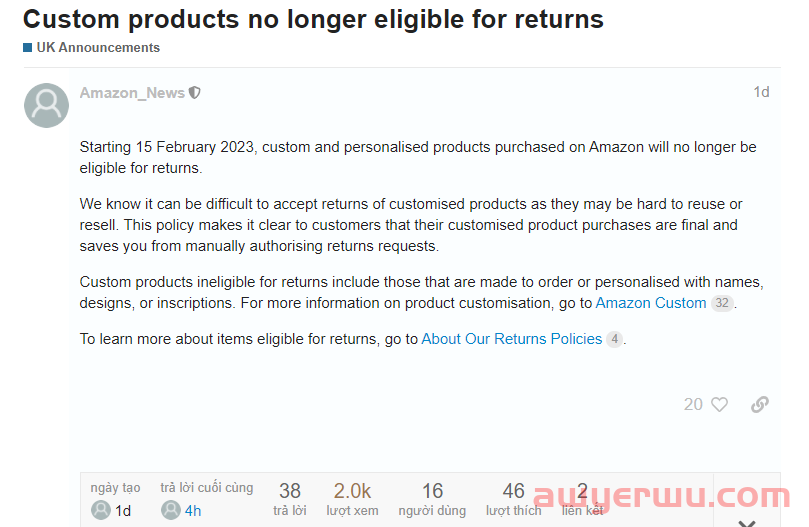This screenshot has width=809, height=527.
Task: Copy post link via chain icon
Action: pos(760,404)
